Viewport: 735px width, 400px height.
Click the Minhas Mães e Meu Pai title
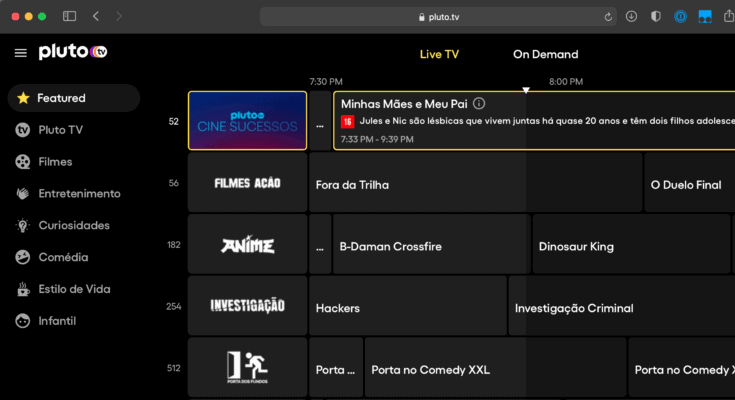[x=404, y=104]
